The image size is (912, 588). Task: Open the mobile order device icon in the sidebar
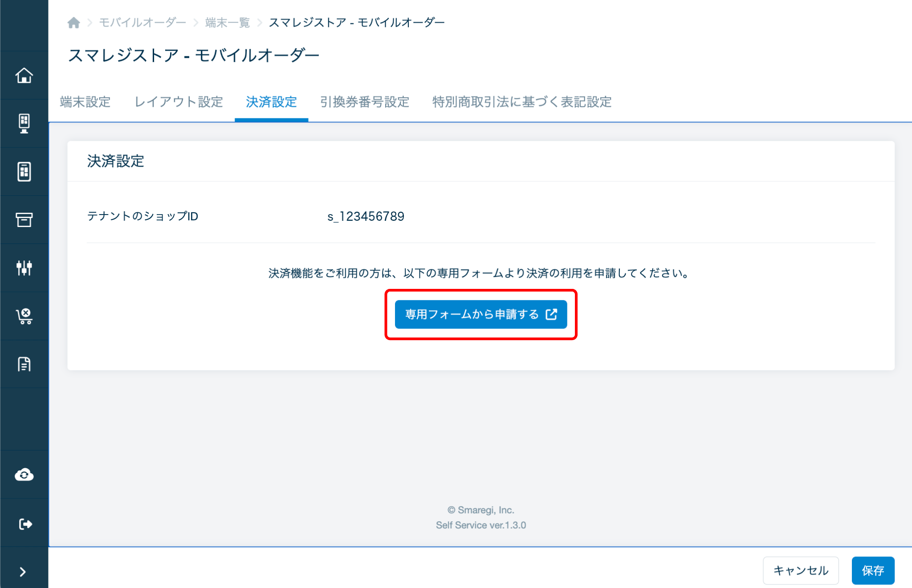pos(24,171)
